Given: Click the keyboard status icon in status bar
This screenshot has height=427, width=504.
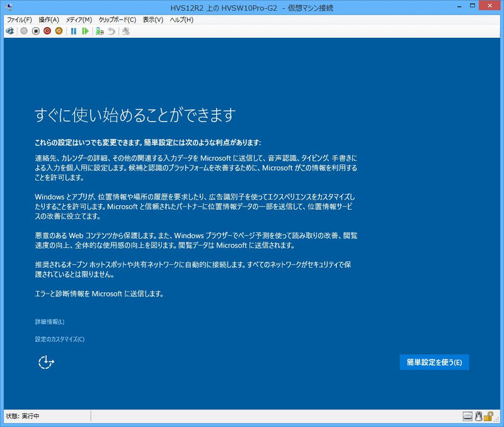Looking at the screenshot, I should click(x=467, y=416).
